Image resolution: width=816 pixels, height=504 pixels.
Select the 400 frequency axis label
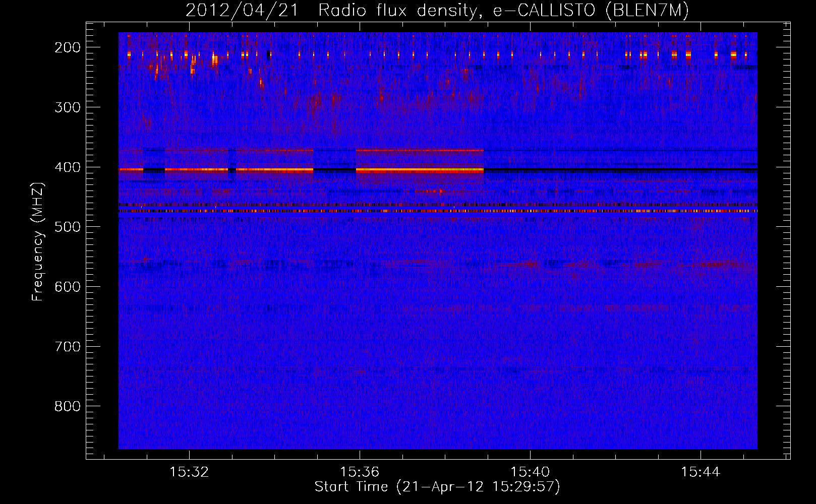coord(67,167)
